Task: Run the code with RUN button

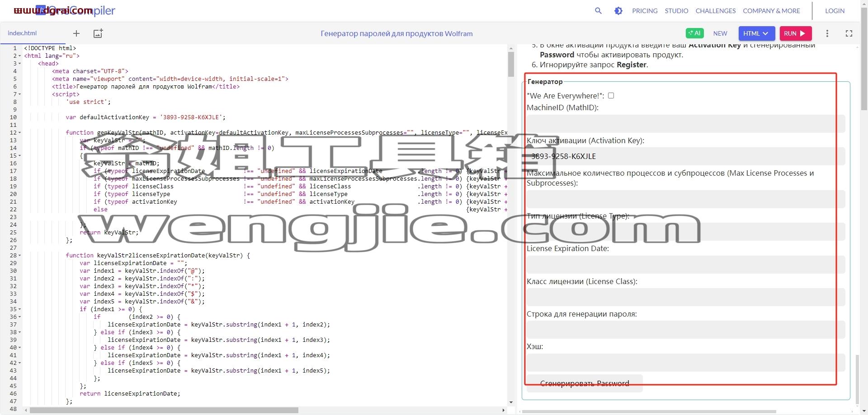Action: tap(795, 33)
